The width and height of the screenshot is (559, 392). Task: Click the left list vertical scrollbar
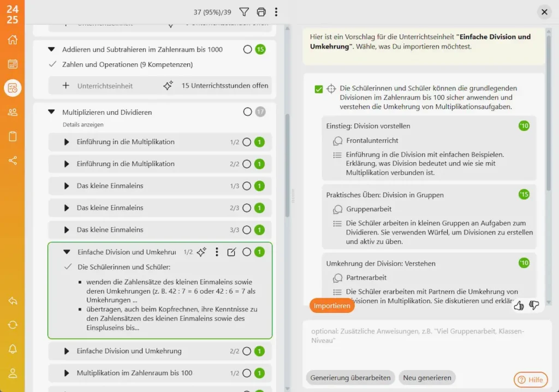pos(287,165)
